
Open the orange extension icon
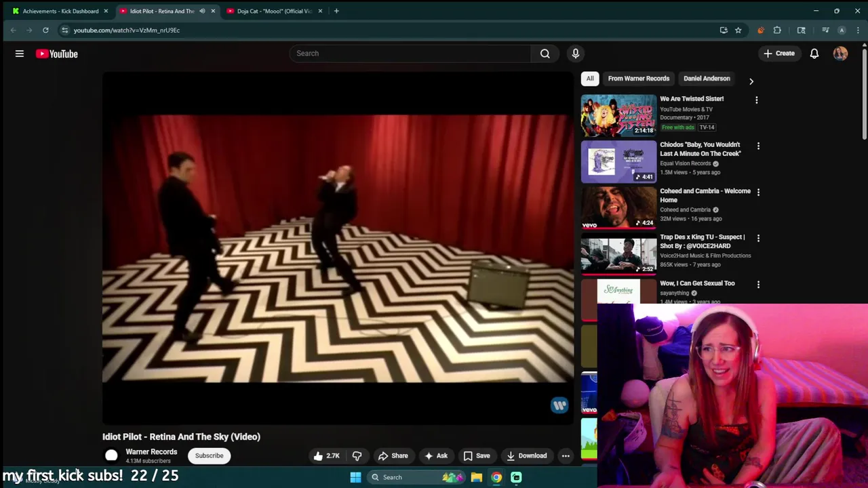pos(760,30)
